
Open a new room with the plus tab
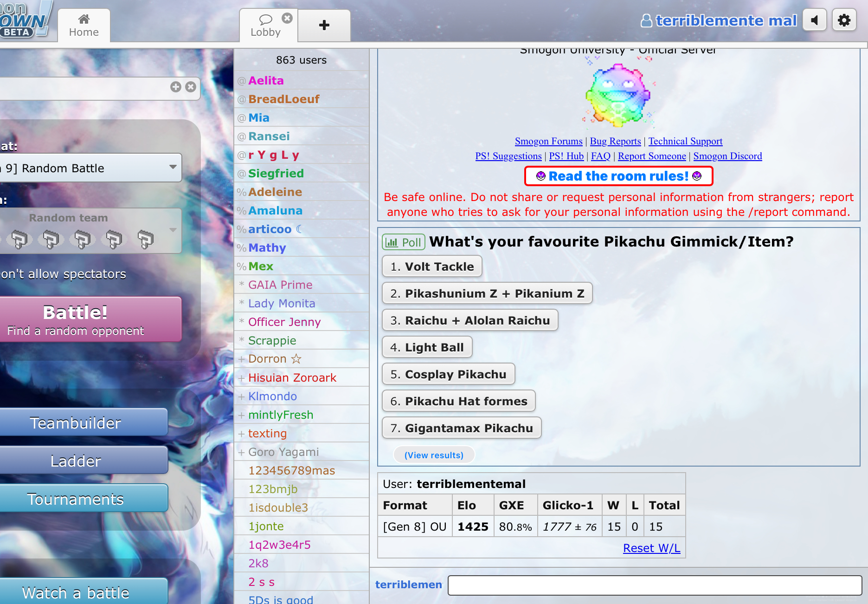[x=324, y=26]
